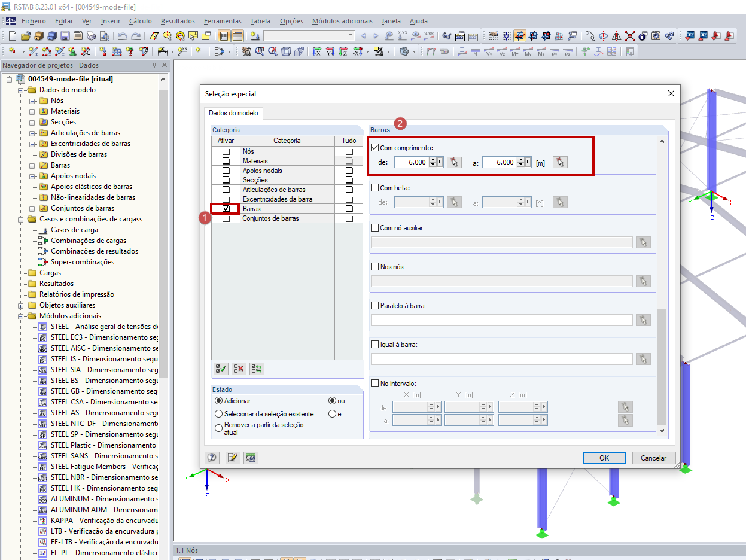746x560 pixels.
Task: Pick bar for Paralelo à barra
Action: coord(643,320)
